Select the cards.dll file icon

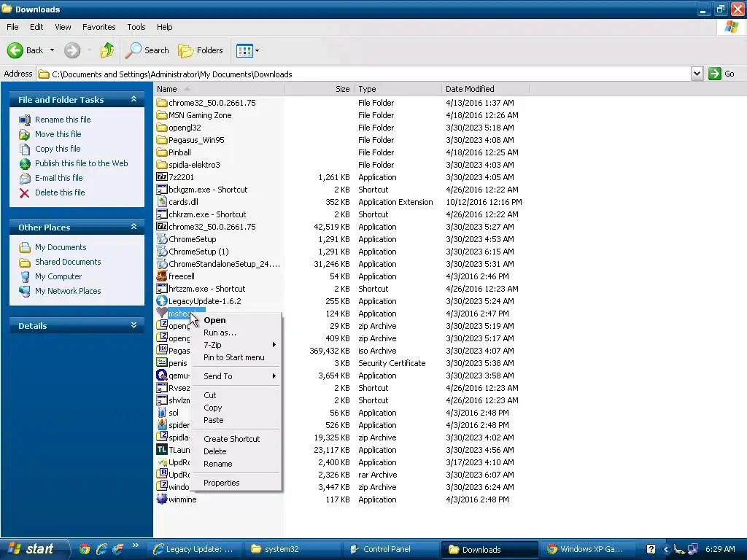click(x=162, y=201)
